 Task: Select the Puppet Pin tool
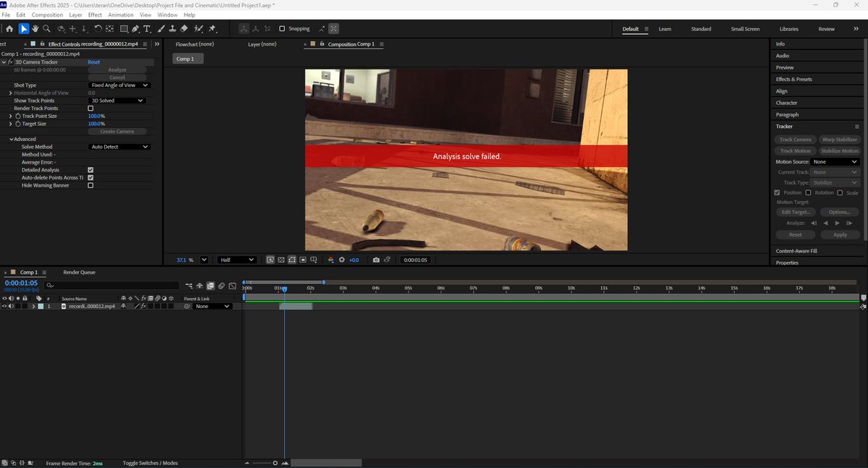[212, 29]
